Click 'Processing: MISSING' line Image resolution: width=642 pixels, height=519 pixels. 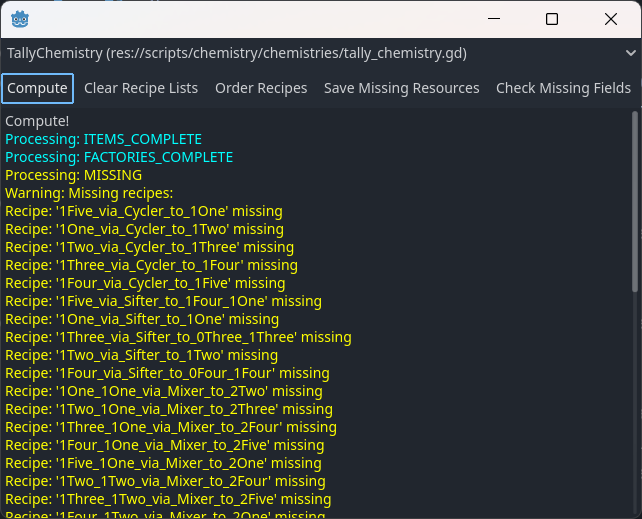73,175
